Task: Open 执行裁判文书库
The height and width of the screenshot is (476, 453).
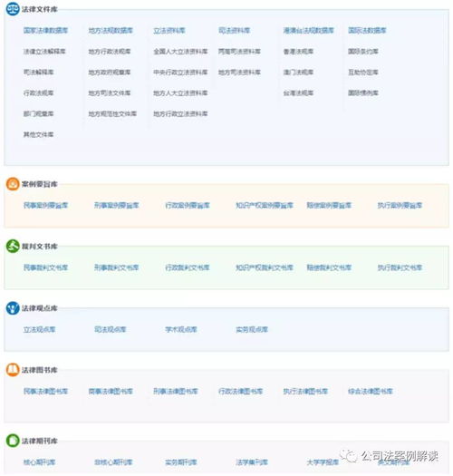Action: pyautogui.click(x=400, y=267)
